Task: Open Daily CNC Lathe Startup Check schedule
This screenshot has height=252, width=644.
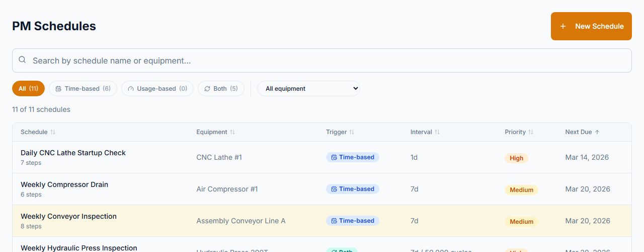Action: pos(73,153)
